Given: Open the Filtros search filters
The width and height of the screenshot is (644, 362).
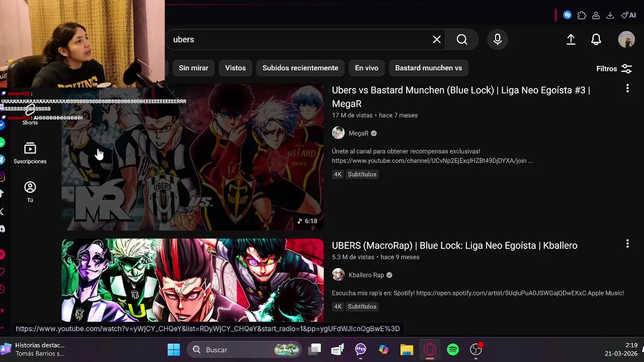Looking at the screenshot, I should pos(614,68).
